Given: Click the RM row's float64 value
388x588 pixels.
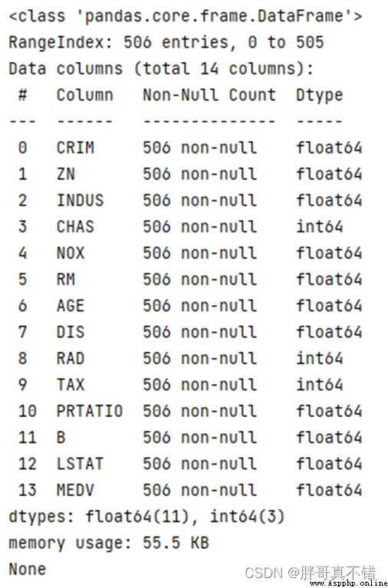Looking at the screenshot, I should point(329,279).
